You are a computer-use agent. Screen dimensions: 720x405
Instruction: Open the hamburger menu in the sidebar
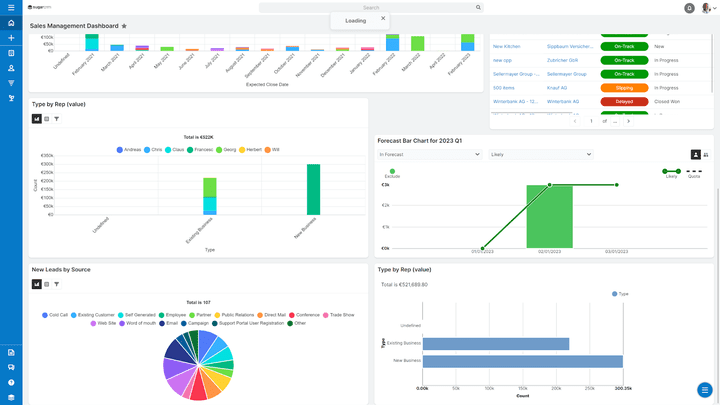11,8
